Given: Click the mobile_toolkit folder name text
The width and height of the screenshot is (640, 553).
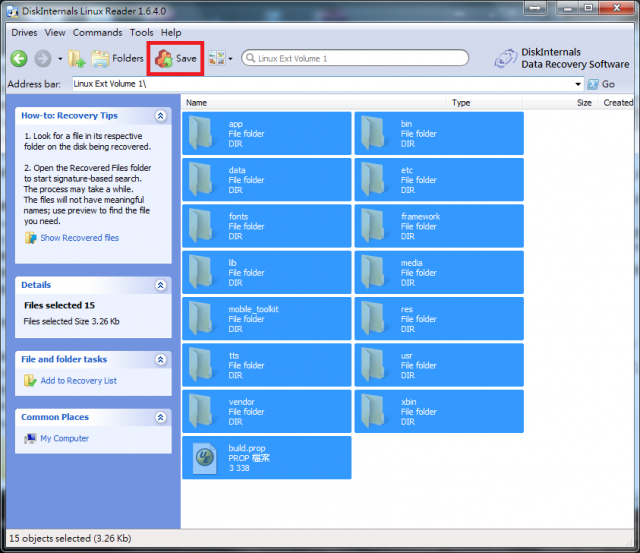Looking at the screenshot, I should coord(253,309).
